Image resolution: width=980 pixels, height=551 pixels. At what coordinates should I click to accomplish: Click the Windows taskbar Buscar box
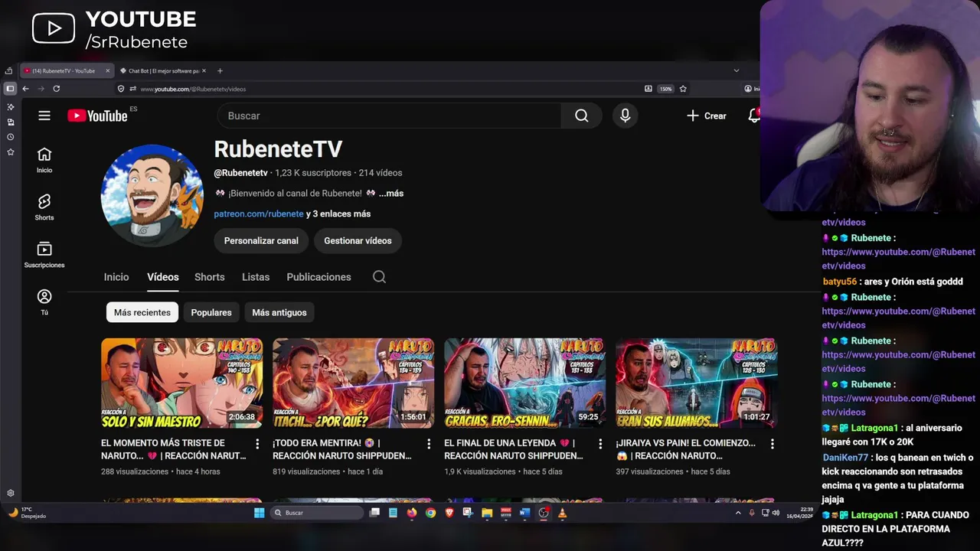[x=317, y=513]
